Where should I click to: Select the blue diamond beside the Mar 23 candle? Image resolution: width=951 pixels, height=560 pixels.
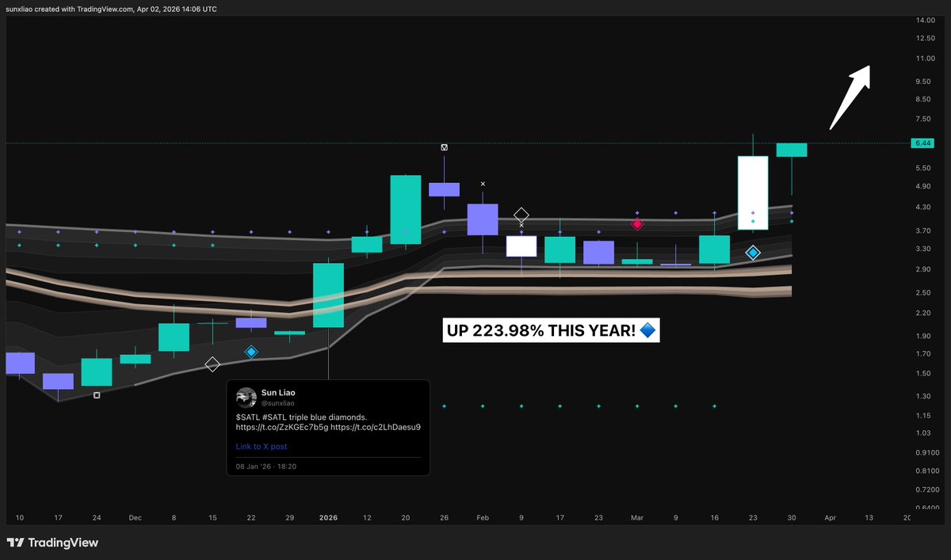(x=753, y=253)
